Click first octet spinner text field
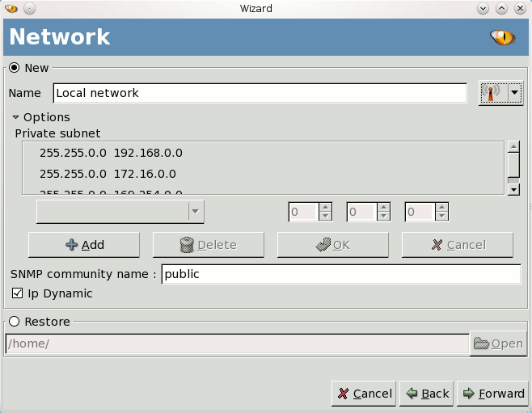 pos(304,212)
